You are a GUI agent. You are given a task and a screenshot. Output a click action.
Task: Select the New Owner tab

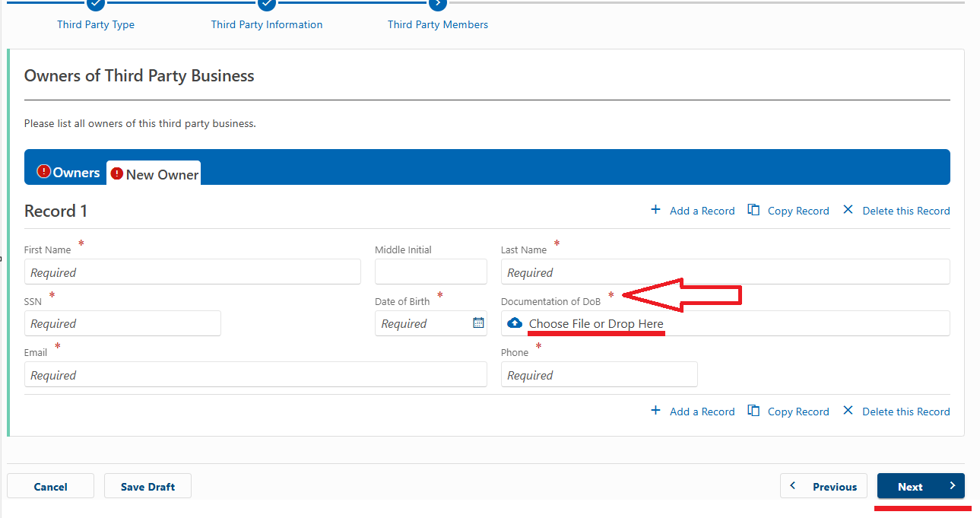[x=154, y=174]
